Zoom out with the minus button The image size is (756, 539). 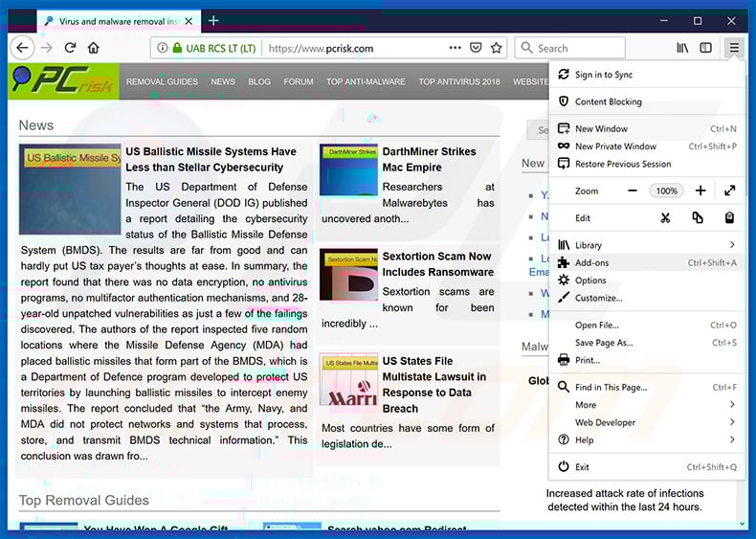[x=633, y=191]
